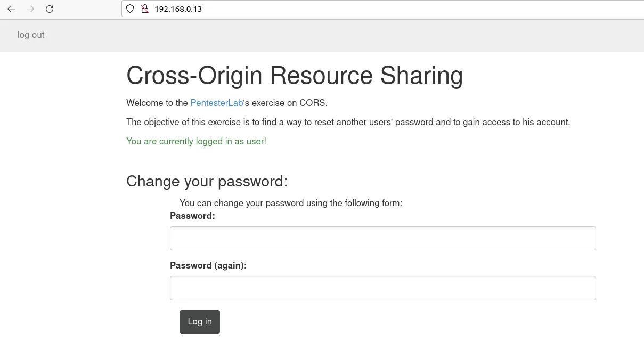Click the insecure connection padlock icon
The width and height of the screenshot is (644, 358).
(x=144, y=9)
